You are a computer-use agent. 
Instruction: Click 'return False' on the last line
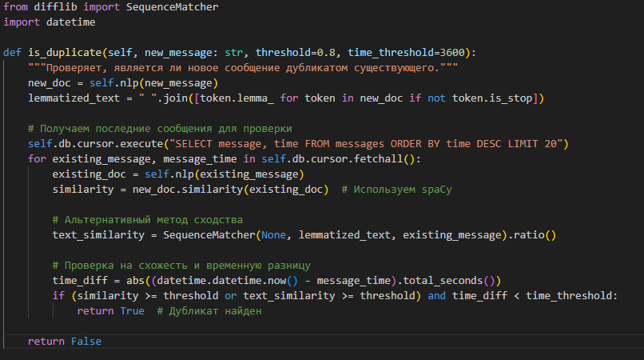[65, 342]
